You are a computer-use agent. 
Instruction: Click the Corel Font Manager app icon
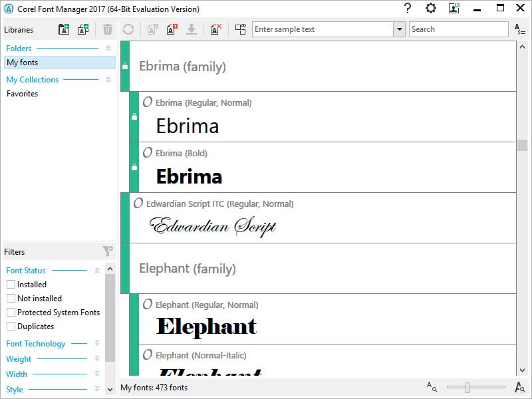click(x=9, y=9)
